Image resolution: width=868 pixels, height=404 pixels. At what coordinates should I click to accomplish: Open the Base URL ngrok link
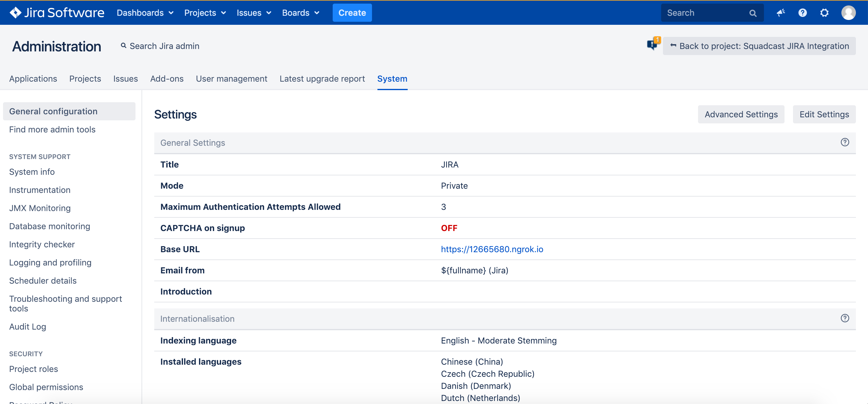(x=492, y=249)
